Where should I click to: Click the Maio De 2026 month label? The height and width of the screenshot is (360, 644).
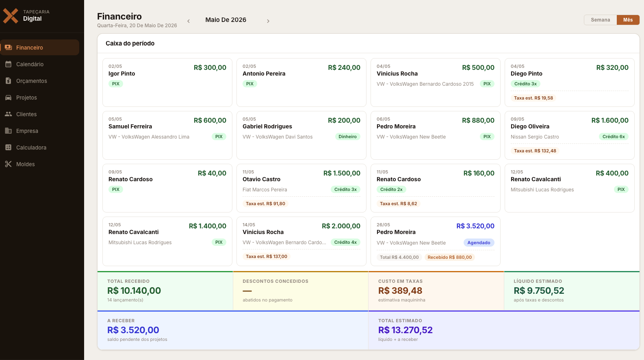click(x=226, y=20)
